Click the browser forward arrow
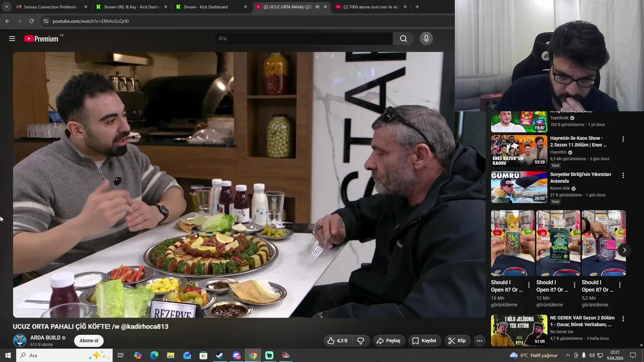The width and height of the screenshot is (644, 362). tap(19, 21)
